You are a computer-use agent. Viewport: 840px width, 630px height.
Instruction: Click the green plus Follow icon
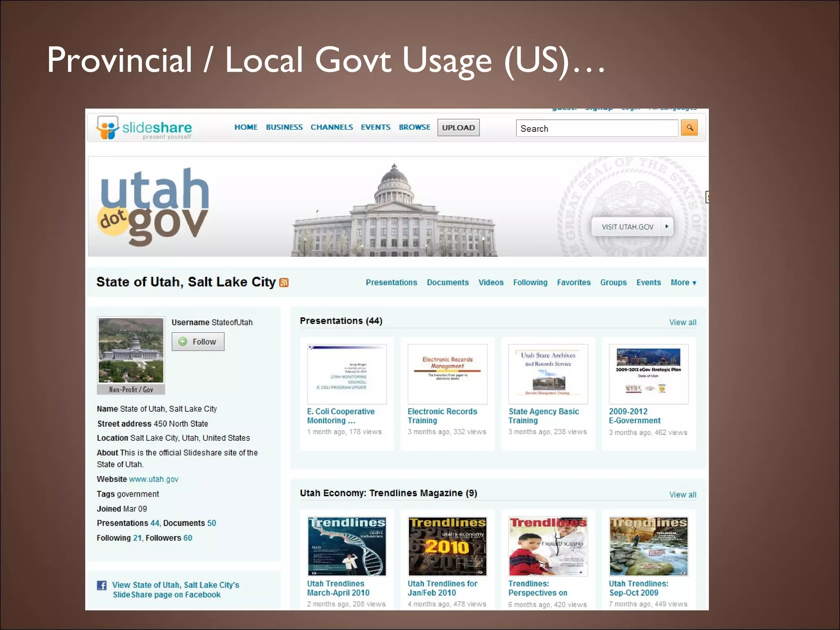183,342
